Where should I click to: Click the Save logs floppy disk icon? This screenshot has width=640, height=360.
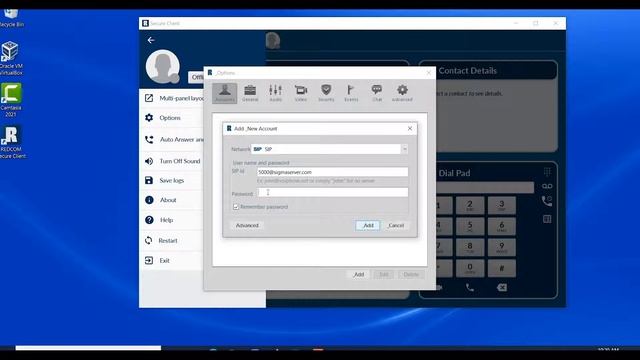pyautogui.click(x=149, y=180)
